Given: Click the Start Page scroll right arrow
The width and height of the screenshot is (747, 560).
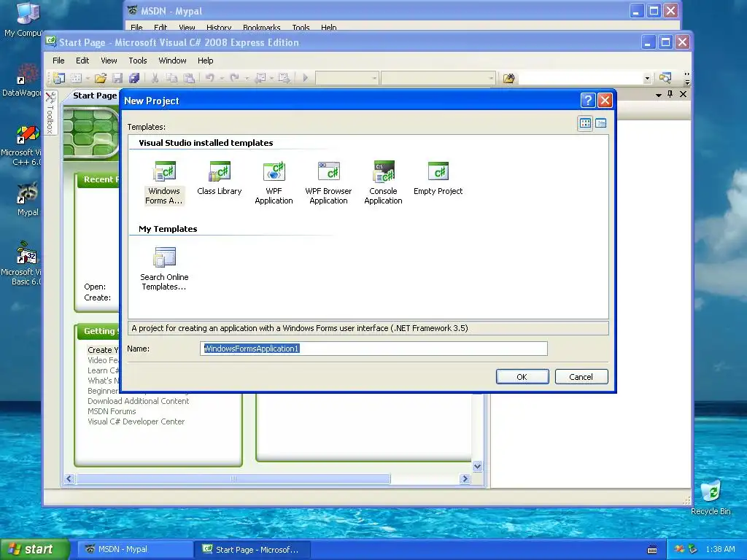Looking at the screenshot, I should click(465, 478).
